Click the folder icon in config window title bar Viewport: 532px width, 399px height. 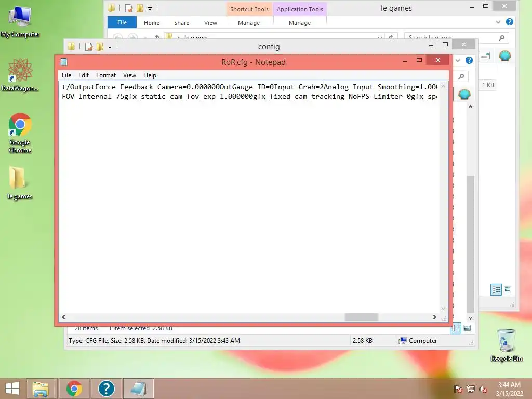(x=71, y=46)
